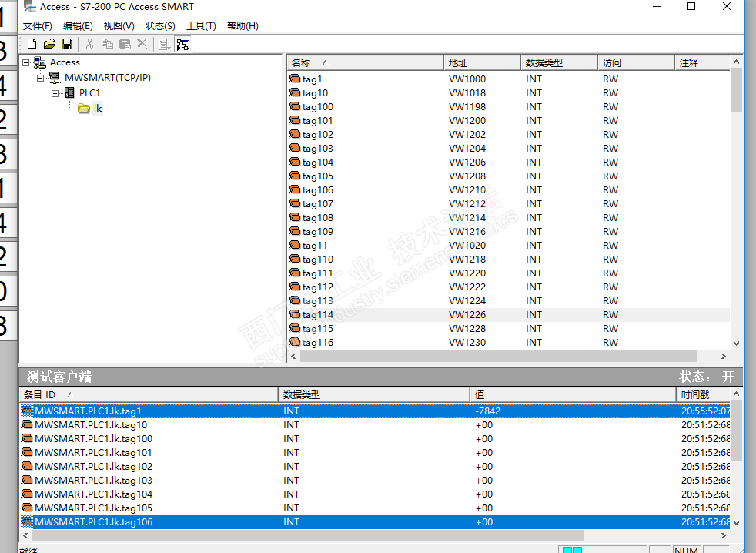Viewport: 756px width, 553px height.
Task: Click the MWSMART network device icon
Action: [x=55, y=77]
